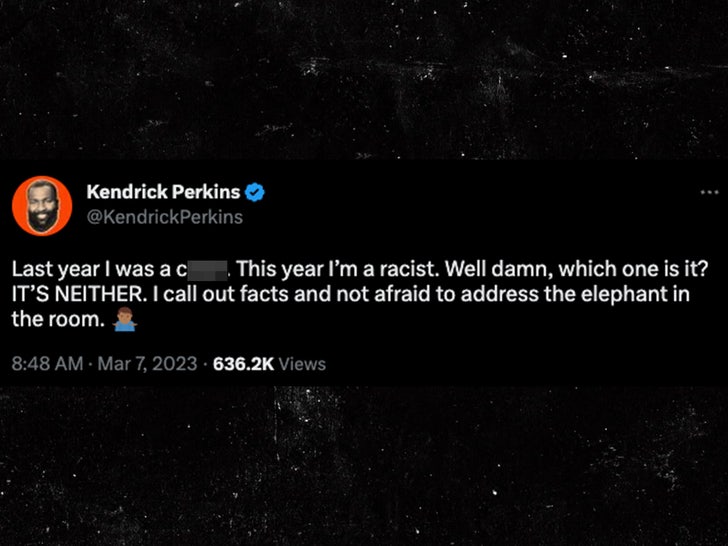Click the blue verified checkmark badge
This screenshot has width=728, height=546.
point(254,192)
